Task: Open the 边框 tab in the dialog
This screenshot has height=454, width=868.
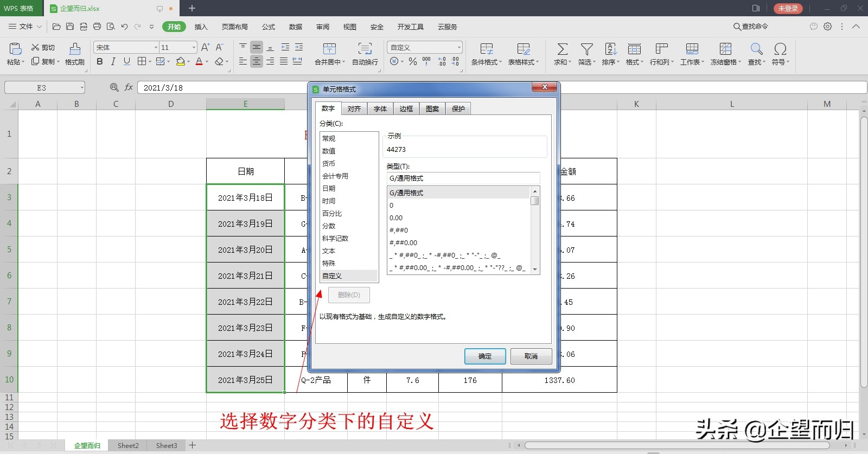Action: [406, 108]
